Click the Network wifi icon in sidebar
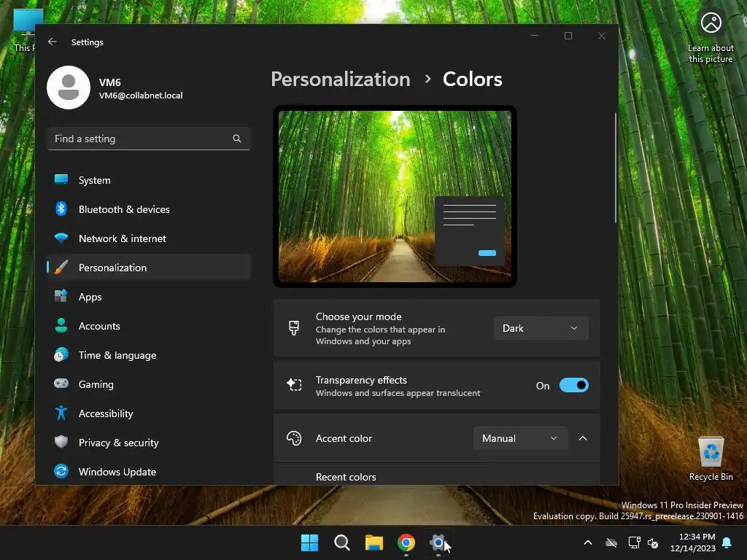Screen dimensions: 747x560 coord(61,238)
